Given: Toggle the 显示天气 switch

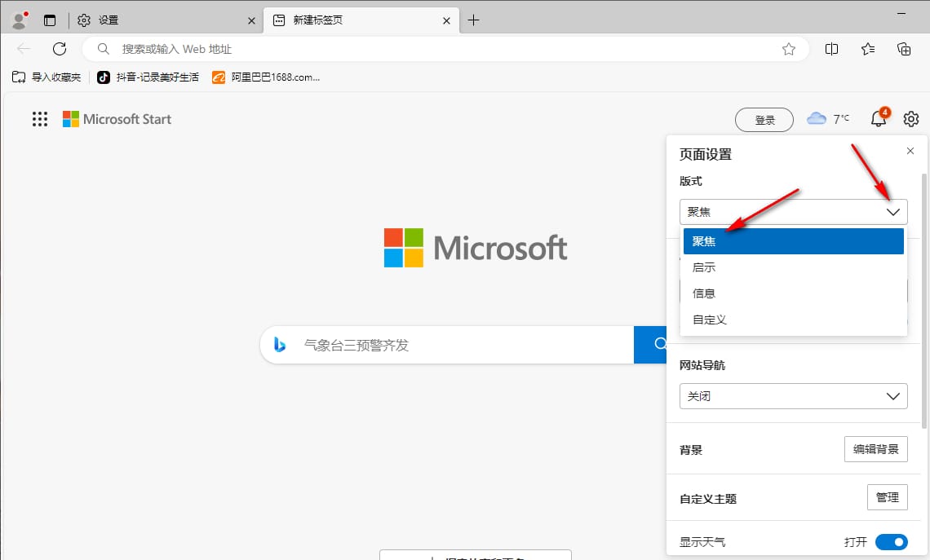Looking at the screenshot, I should point(892,541).
